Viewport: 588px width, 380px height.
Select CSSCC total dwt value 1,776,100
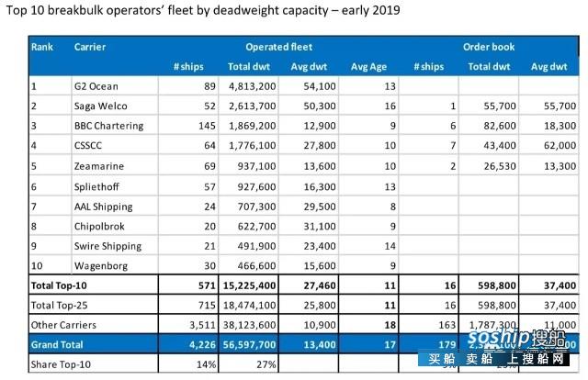[253, 145]
